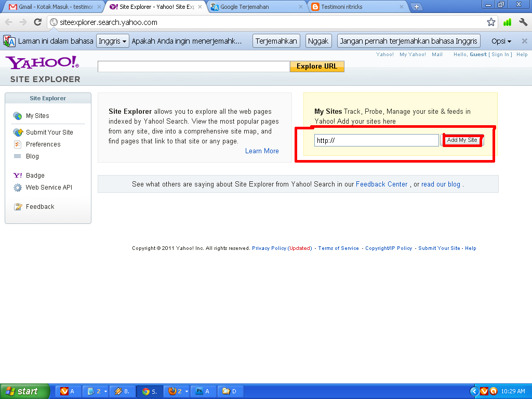Click the Feedback notepad icon
Viewport: 532px width, 399px height.
tap(18, 207)
